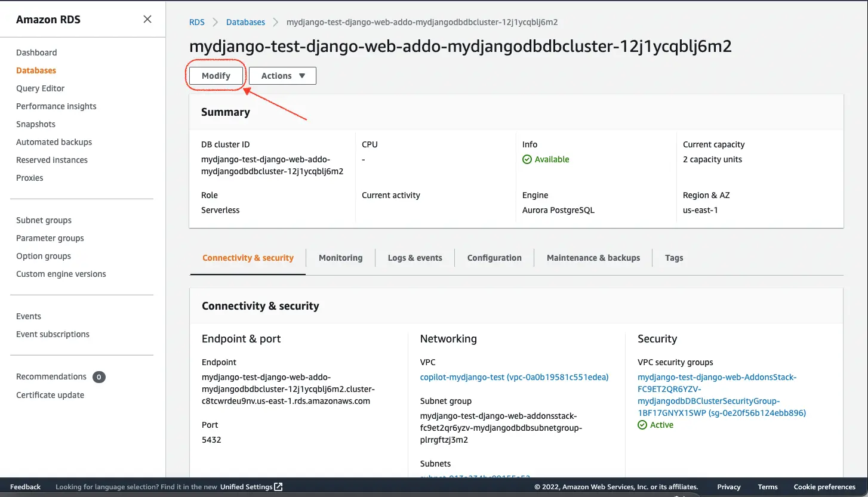Click the database name page title
Image resolution: width=868 pixels, height=497 pixels.
click(460, 47)
